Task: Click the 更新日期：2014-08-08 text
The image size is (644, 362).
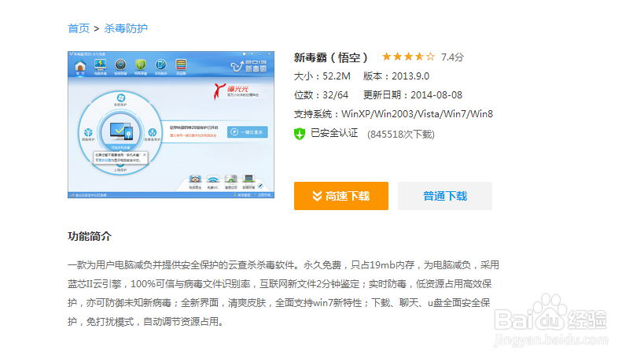Action: 412,95
